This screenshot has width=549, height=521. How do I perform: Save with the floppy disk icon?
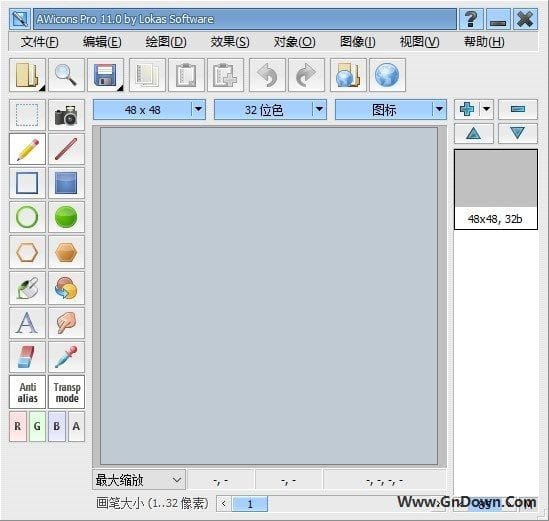(x=105, y=75)
